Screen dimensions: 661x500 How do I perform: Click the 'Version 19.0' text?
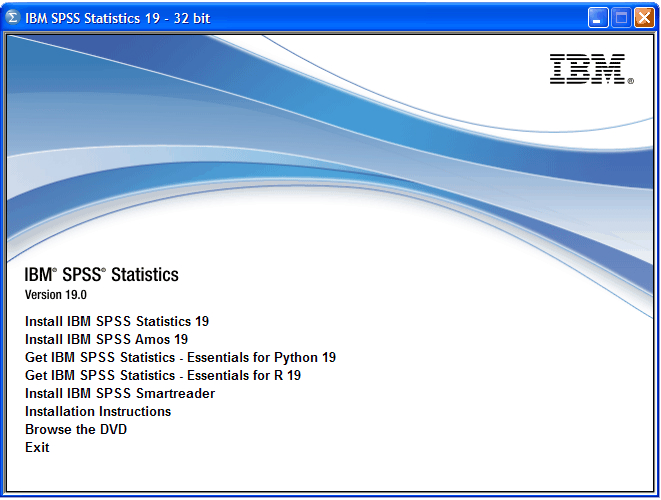(56, 295)
